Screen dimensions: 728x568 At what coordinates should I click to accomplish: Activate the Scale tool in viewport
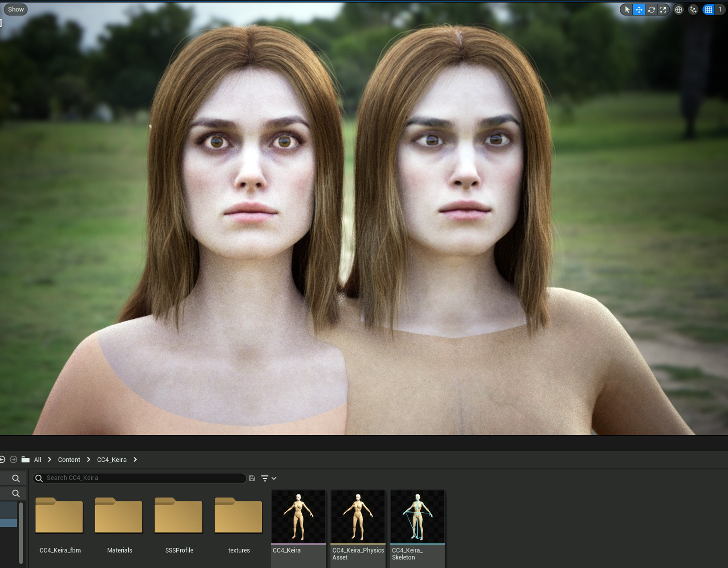point(663,10)
